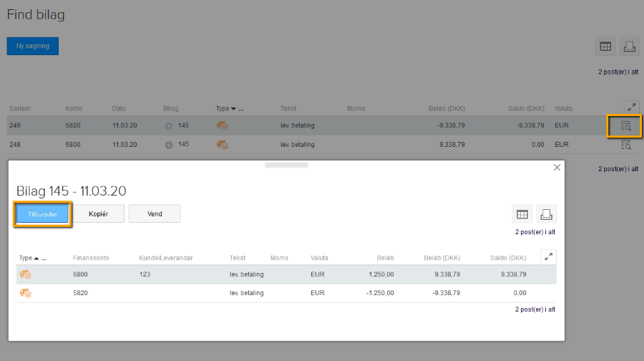The image size is (644, 361).
Task: Sort by Dato column header
Action: [x=119, y=109]
